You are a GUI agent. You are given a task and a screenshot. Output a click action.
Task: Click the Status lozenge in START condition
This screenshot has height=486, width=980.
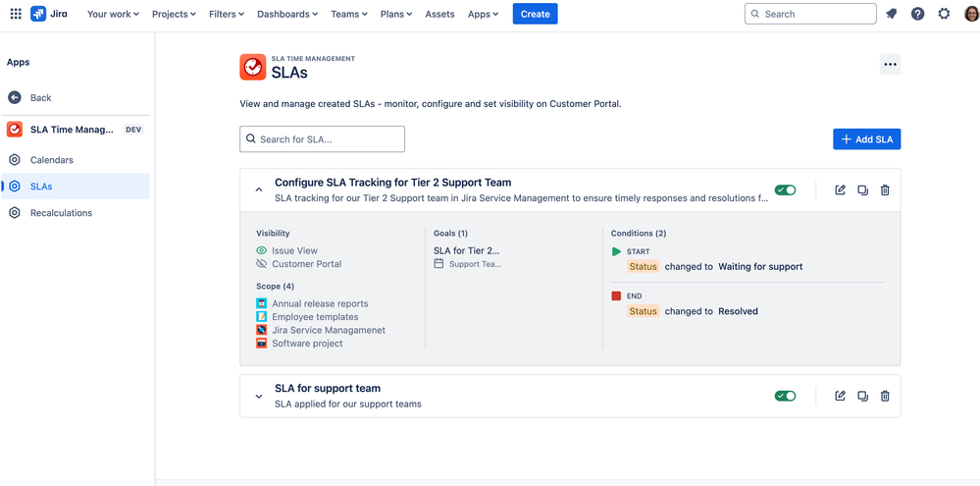[644, 266]
